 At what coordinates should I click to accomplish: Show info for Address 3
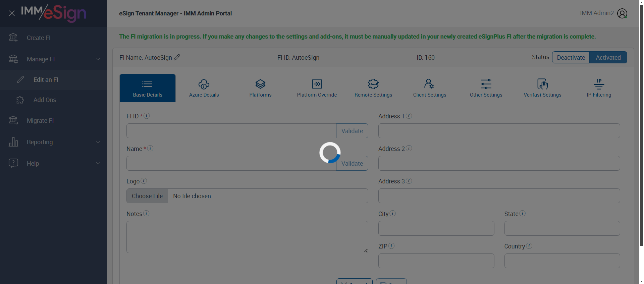pyautogui.click(x=409, y=181)
